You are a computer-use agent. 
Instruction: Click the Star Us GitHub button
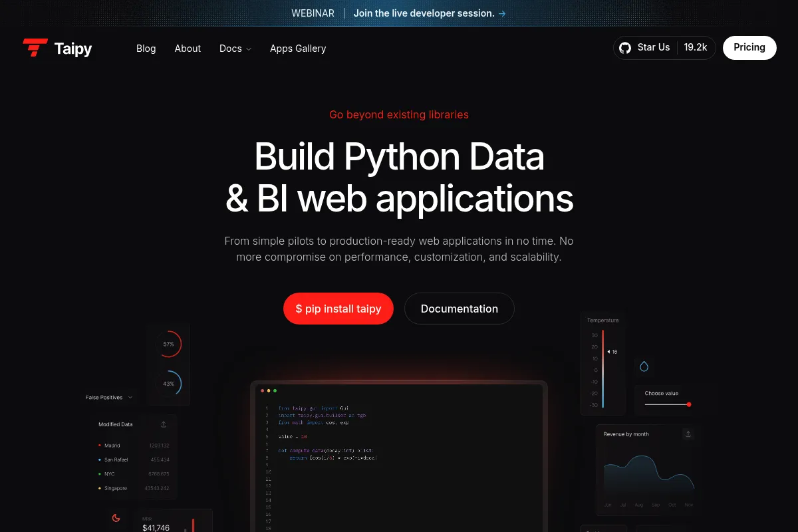tap(664, 48)
